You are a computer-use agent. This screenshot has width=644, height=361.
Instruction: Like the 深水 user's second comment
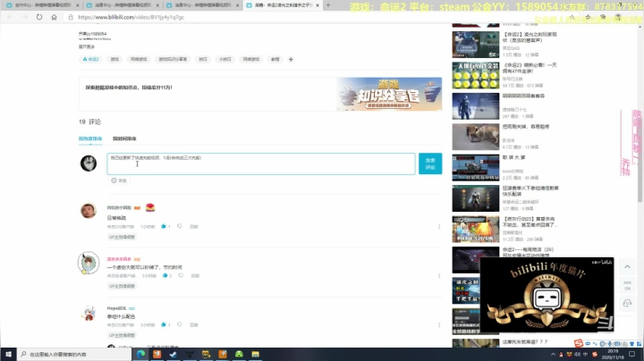166,276
